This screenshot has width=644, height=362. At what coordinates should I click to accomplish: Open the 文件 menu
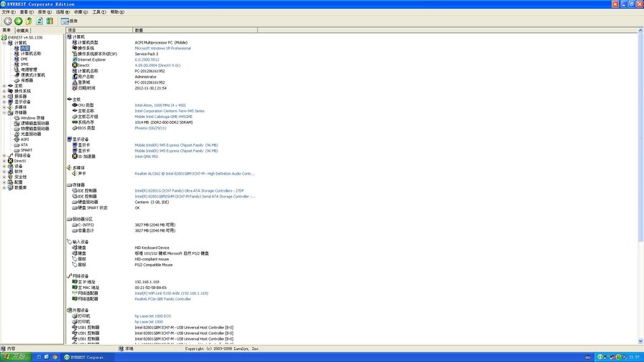(7, 12)
